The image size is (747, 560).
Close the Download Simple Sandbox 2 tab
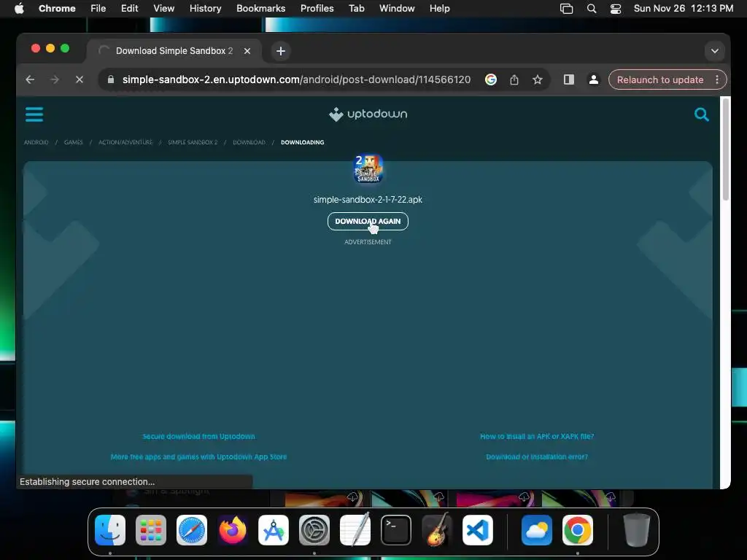(x=247, y=51)
